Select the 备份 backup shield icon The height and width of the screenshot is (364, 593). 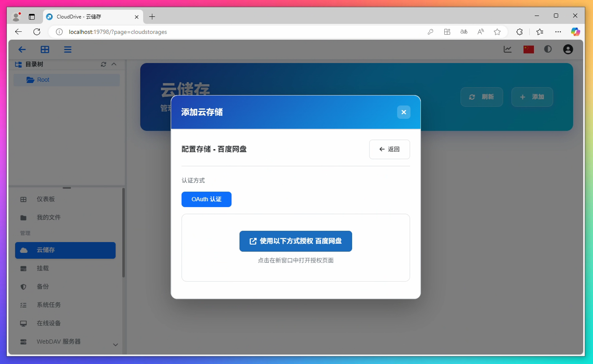tap(23, 287)
